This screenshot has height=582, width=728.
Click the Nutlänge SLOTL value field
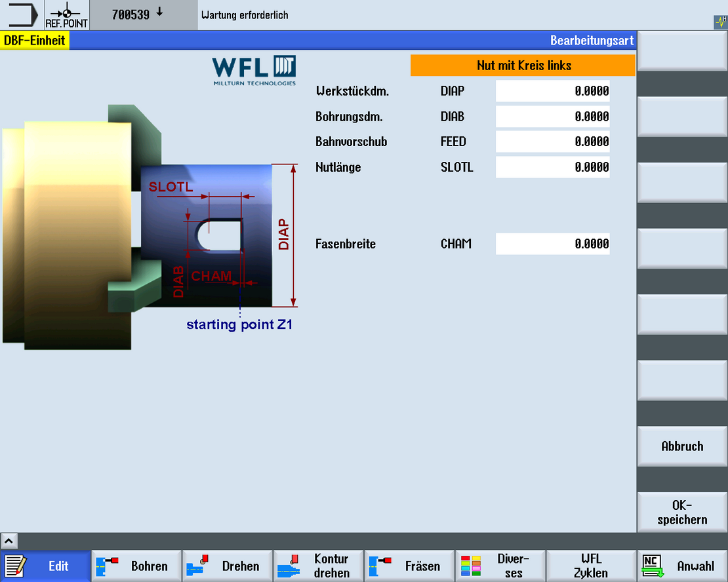[552, 167]
